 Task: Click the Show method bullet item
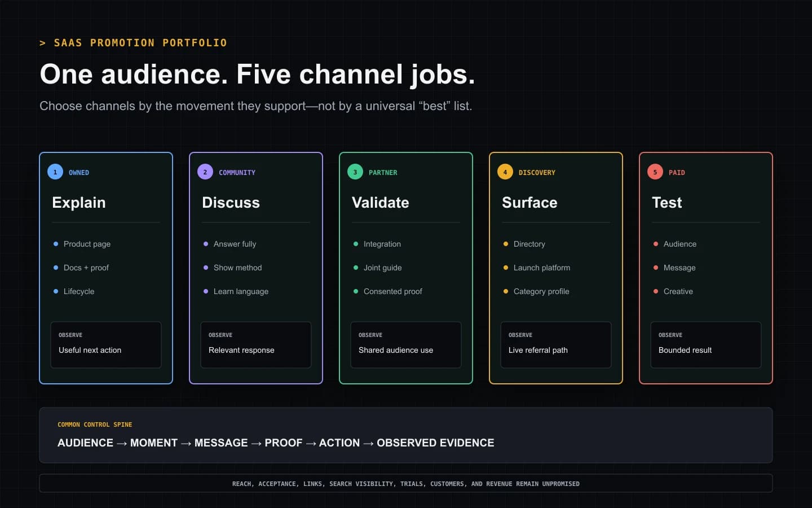point(232,268)
